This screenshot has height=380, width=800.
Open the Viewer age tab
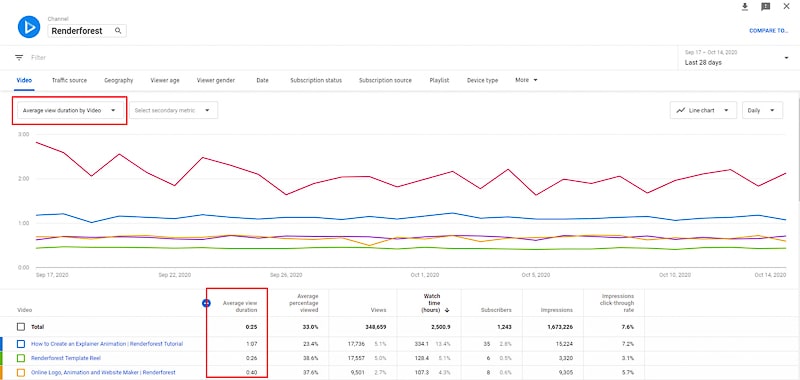click(165, 80)
